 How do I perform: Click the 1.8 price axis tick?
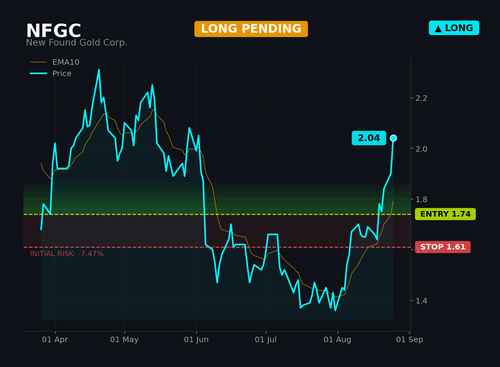click(421, 200)
